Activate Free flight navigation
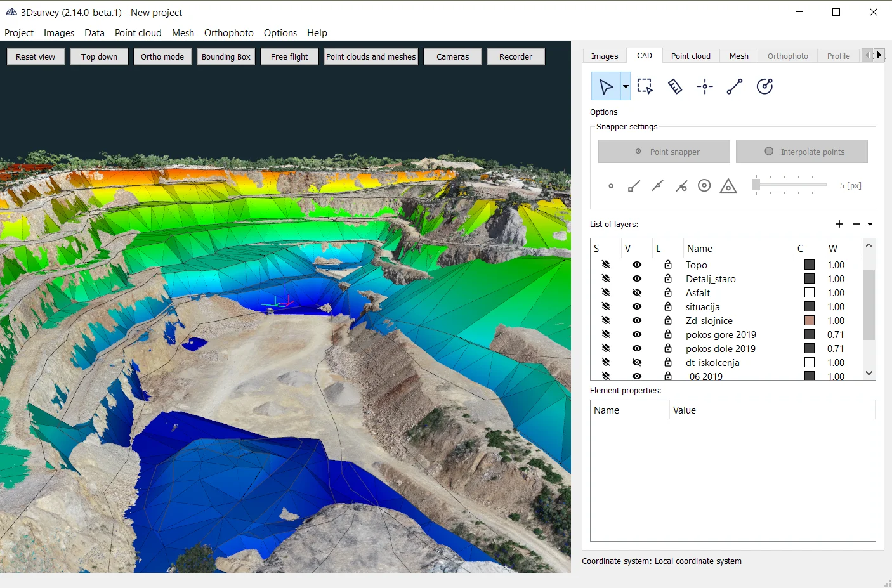Screen dimensions: 892x588 pyautogui.click(x=289, y=56)
